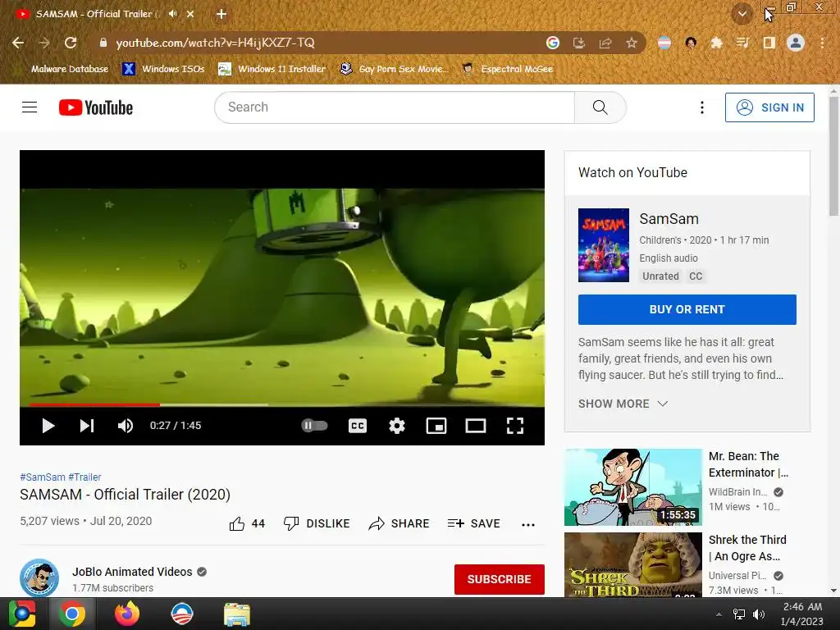Open Shrek the Third video thumbnail
840x630 pixels.
(x=632, y=564)
